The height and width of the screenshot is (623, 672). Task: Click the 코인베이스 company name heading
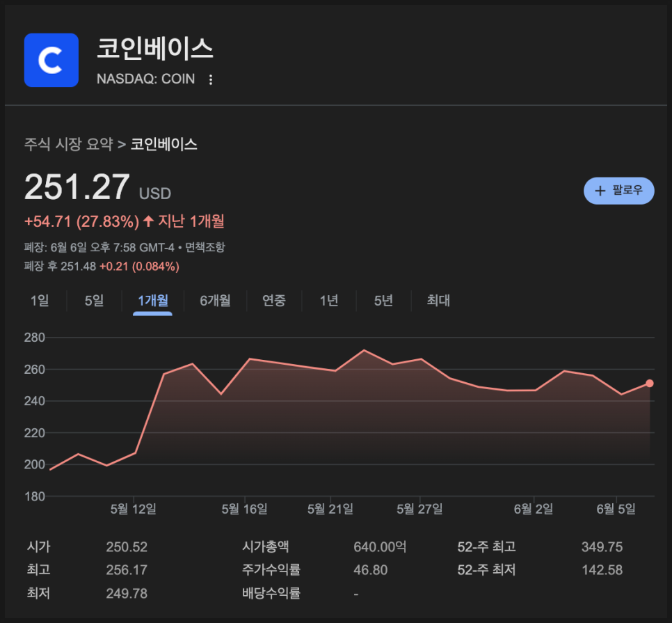(x=154, y=48)
